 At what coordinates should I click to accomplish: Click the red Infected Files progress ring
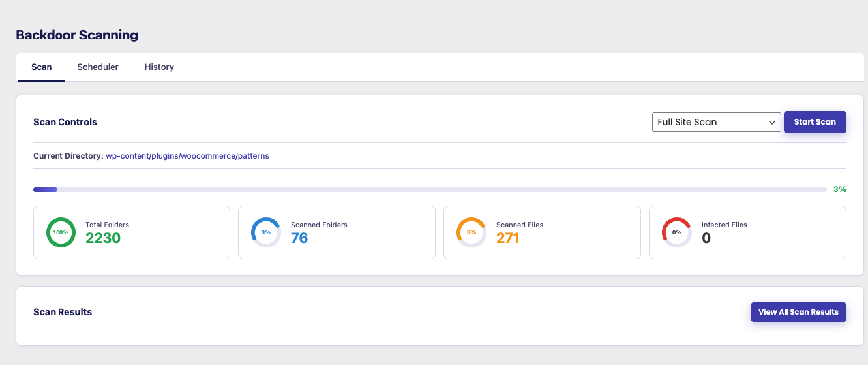point(676,232)
